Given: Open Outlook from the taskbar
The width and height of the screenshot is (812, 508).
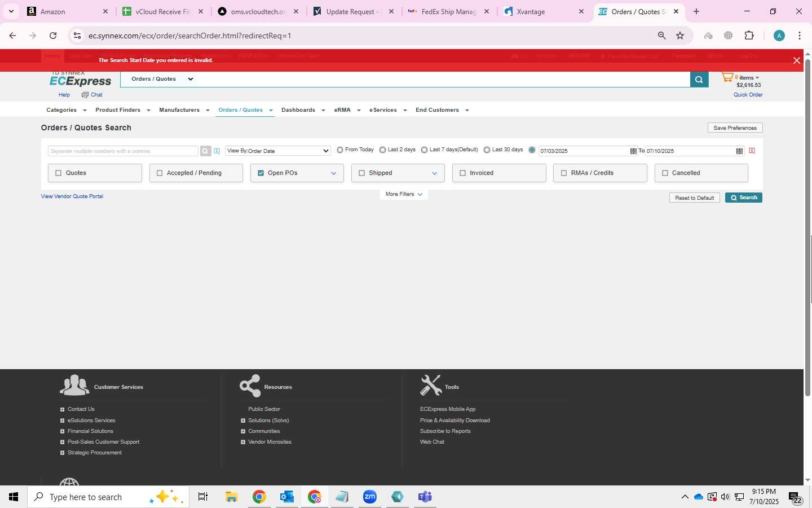Looking at the screenshot, I should [x=287, y=497].
